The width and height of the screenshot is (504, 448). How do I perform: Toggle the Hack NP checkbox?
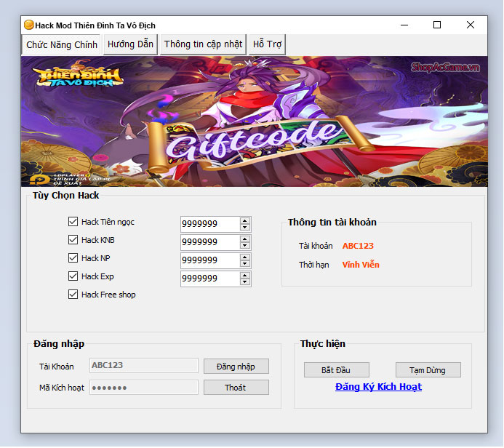(73, 258)
